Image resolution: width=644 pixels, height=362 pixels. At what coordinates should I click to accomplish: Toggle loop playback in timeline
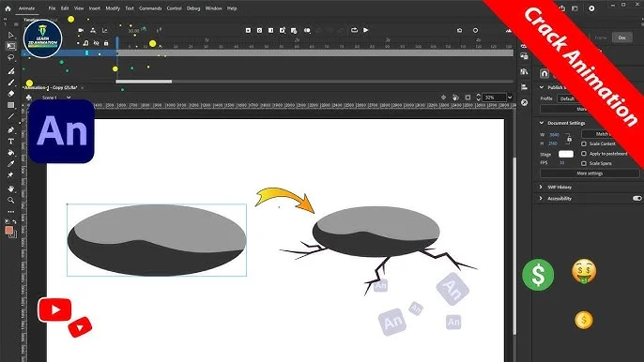coord(354,30)
